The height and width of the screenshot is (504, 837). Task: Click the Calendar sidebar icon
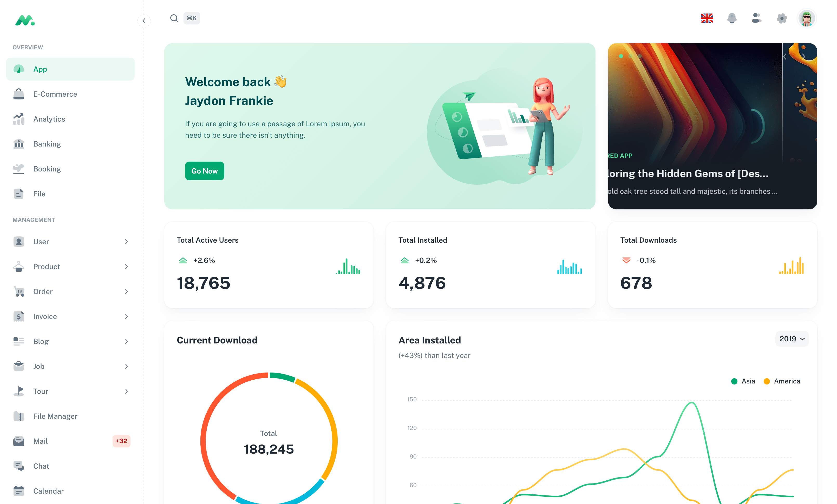coord(18,491)
